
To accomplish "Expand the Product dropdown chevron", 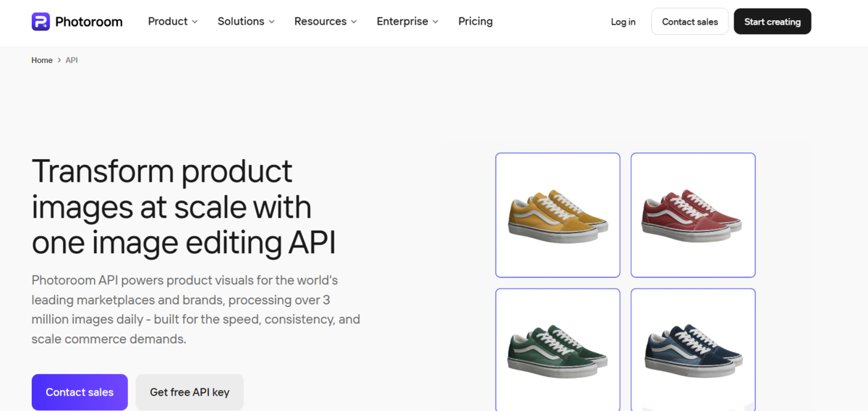I will [x=195, y=22].
